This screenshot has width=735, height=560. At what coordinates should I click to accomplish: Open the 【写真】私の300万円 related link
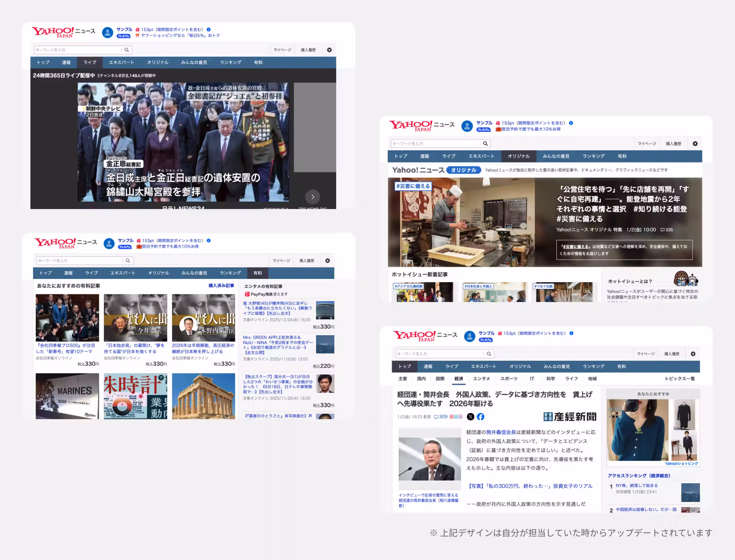coord(530,486)
